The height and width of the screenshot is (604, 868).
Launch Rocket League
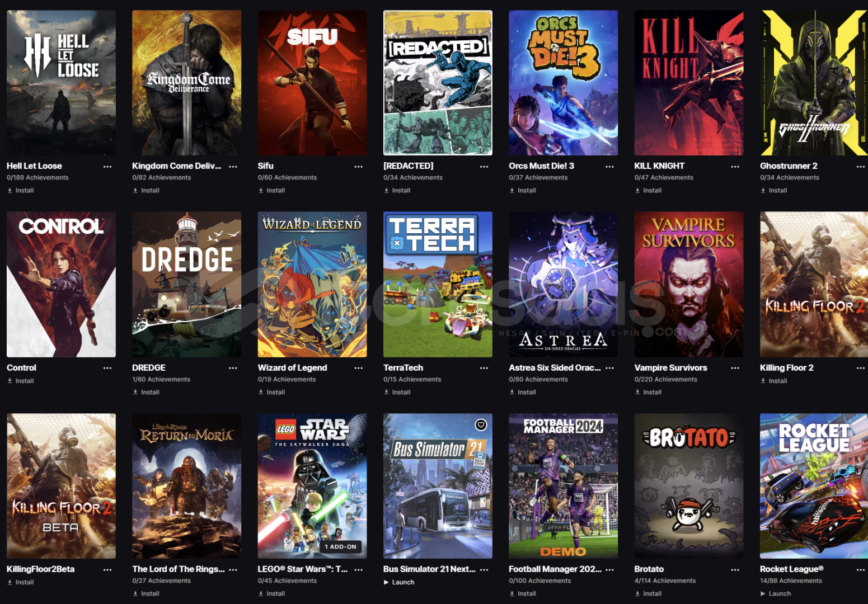pyautogui.click(x=776, y=594)
